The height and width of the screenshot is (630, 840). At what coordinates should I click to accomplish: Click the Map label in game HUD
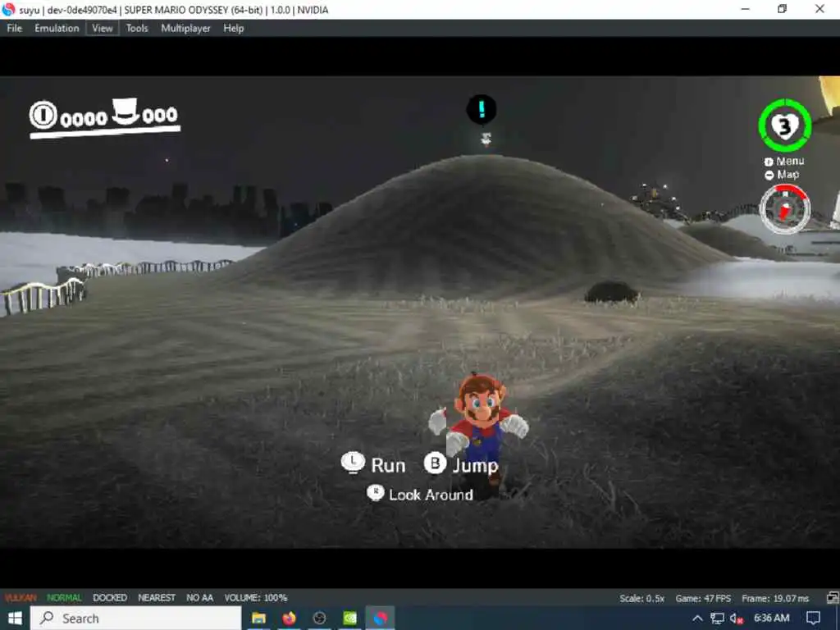787,175
